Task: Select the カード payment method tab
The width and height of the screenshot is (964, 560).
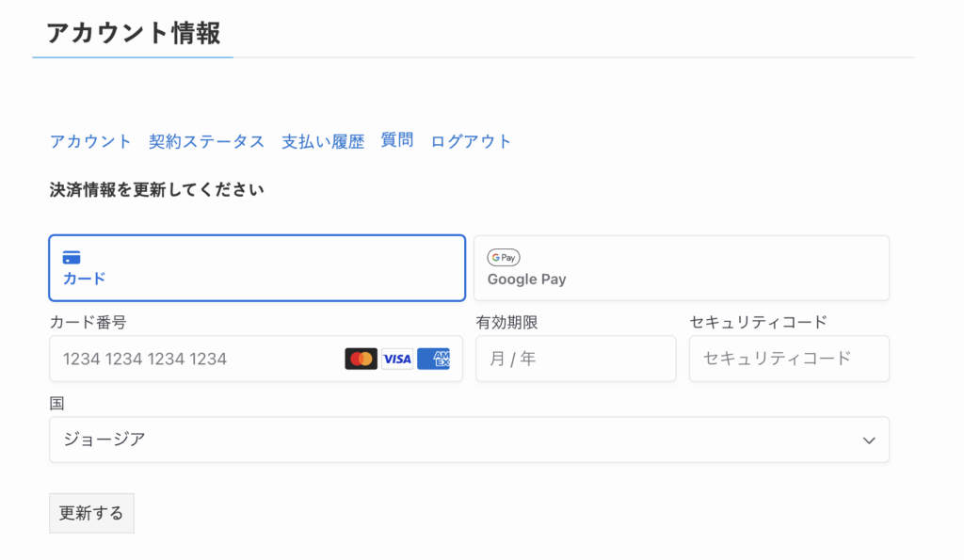Action: pos(257,268)
